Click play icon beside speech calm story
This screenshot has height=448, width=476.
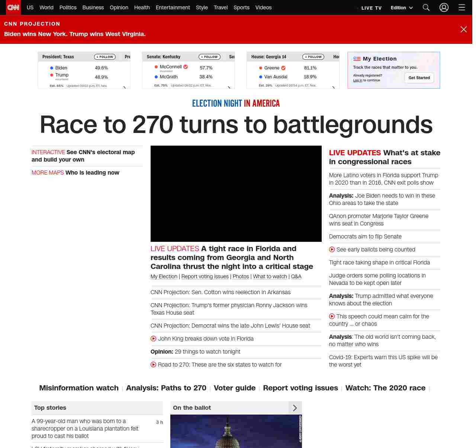[332, 316]
